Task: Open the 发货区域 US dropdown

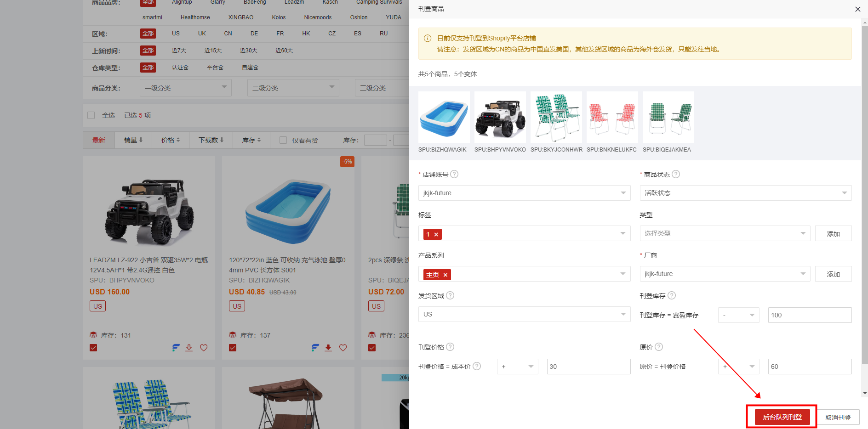Action: 524,314
